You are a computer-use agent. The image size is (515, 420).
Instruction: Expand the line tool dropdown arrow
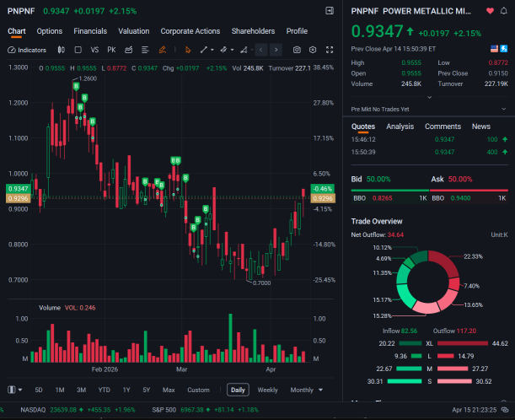[212, 50]
